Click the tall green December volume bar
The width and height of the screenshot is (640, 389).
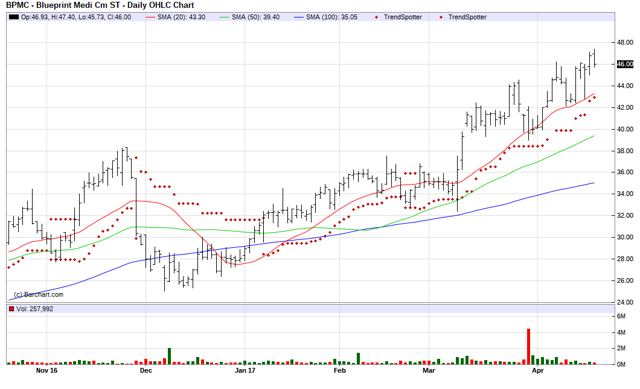(169, 356)
